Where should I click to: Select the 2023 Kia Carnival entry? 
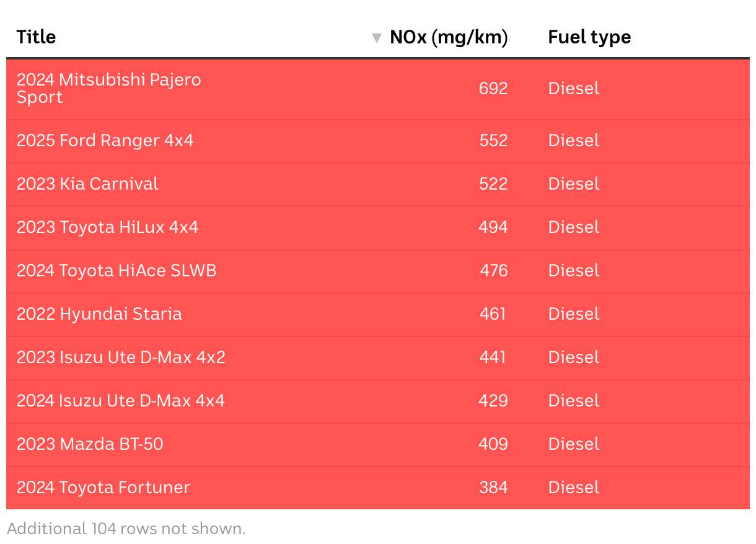[88, 184]
